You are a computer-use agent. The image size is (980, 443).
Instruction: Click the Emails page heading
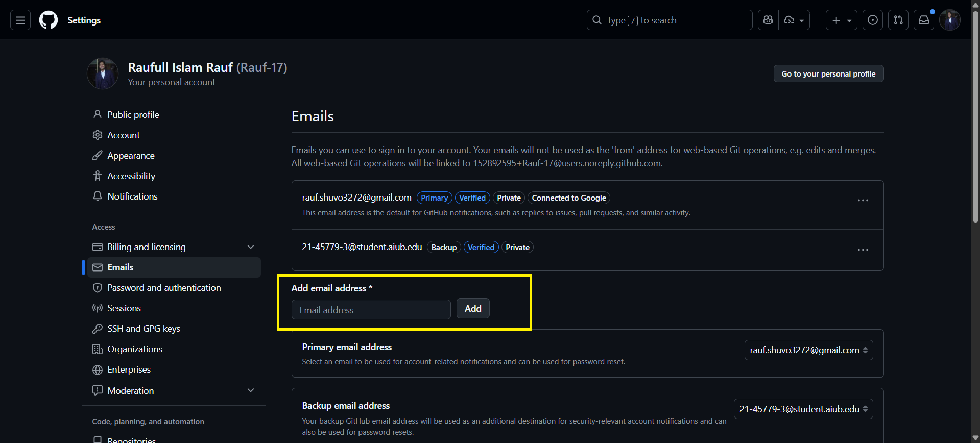point(313,116)
